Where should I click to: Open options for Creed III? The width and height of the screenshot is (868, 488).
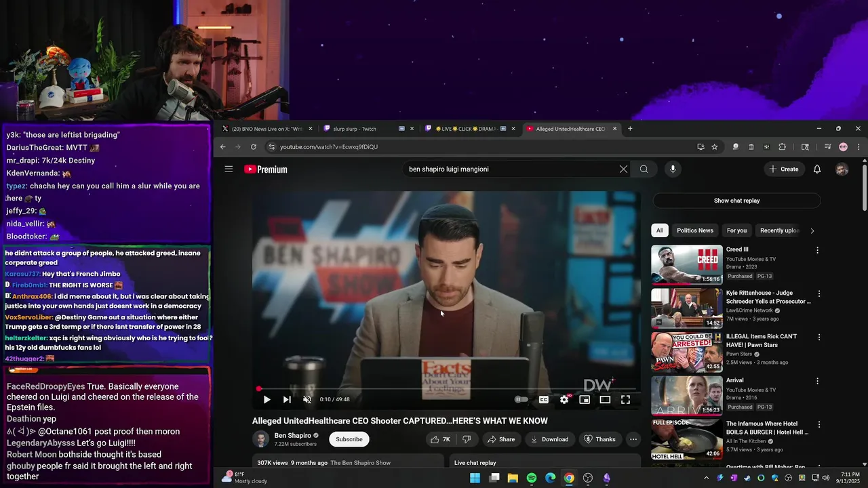point(817,250)
